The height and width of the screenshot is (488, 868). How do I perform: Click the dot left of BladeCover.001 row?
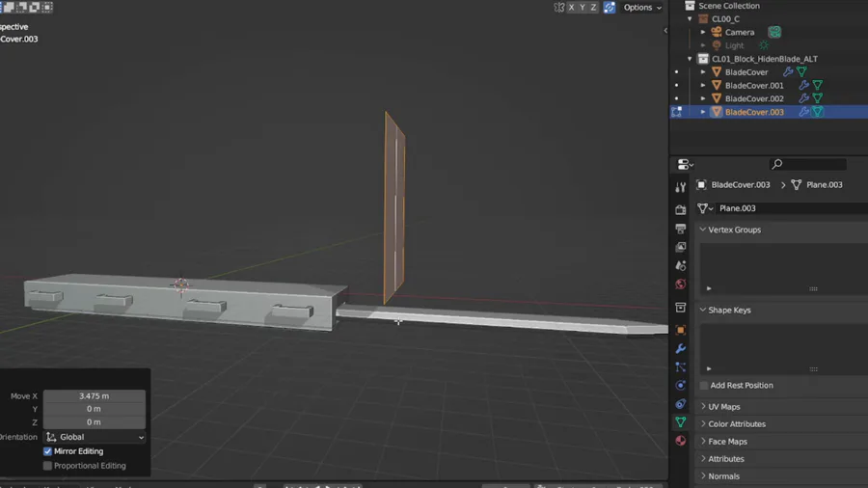coord(676,85)
